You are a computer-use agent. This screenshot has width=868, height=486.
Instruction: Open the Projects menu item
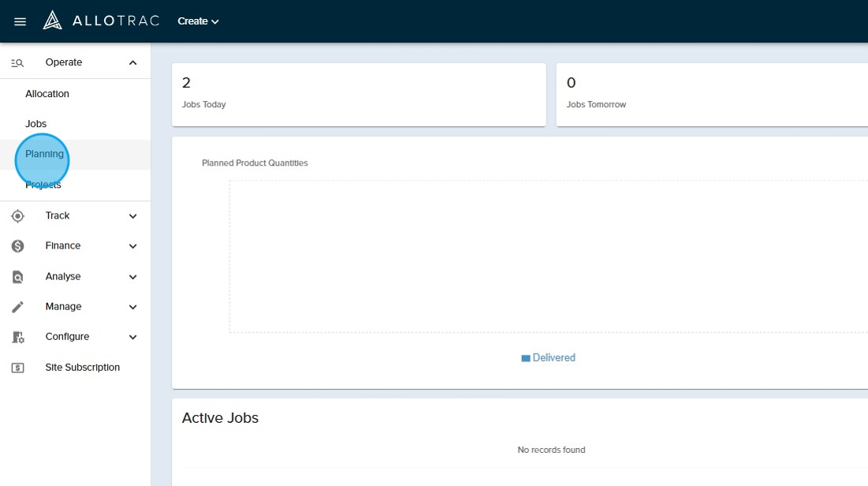coord(43,185)
